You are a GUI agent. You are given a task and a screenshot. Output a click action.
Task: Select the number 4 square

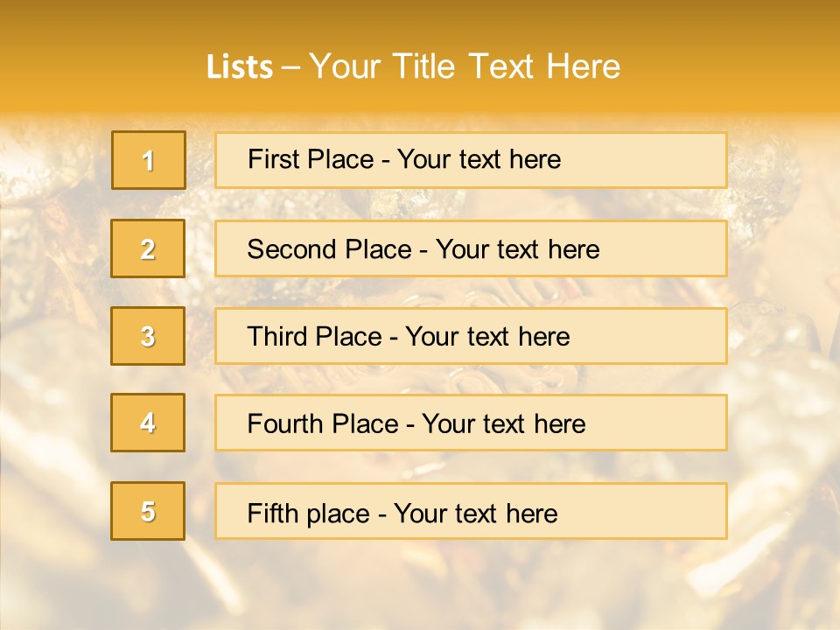tap(149, 423)
